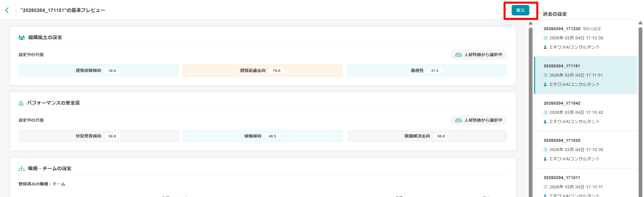Click the パフォーマンスの安定度 section icon

[21, 103]
